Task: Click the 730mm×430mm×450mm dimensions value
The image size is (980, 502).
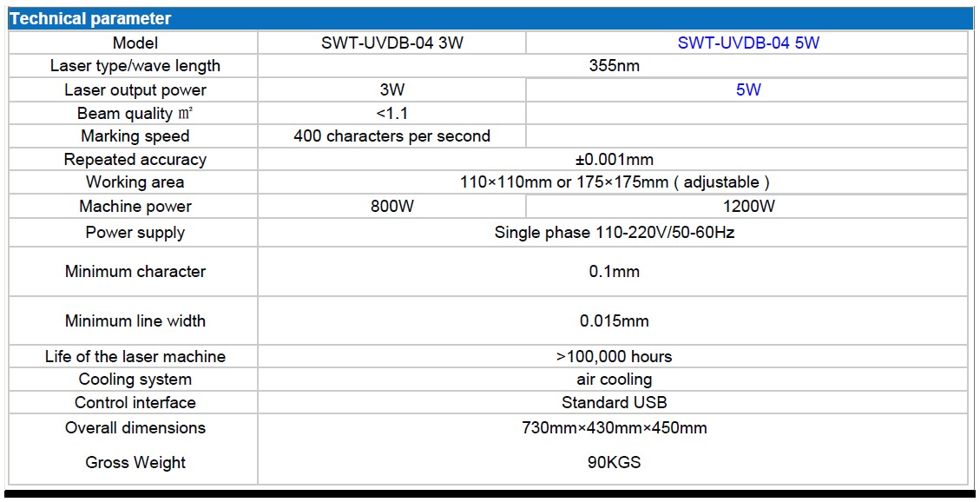Action: (x=614, y=428)
